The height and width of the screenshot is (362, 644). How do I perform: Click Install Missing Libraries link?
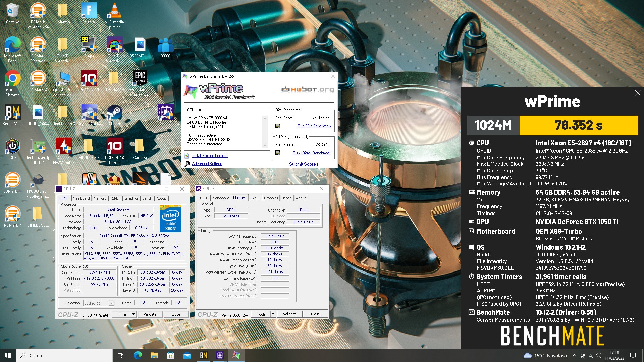point(210,156)
